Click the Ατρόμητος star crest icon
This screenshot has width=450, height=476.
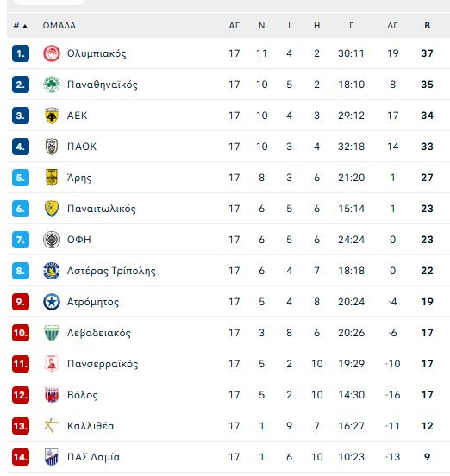[51, 302]
